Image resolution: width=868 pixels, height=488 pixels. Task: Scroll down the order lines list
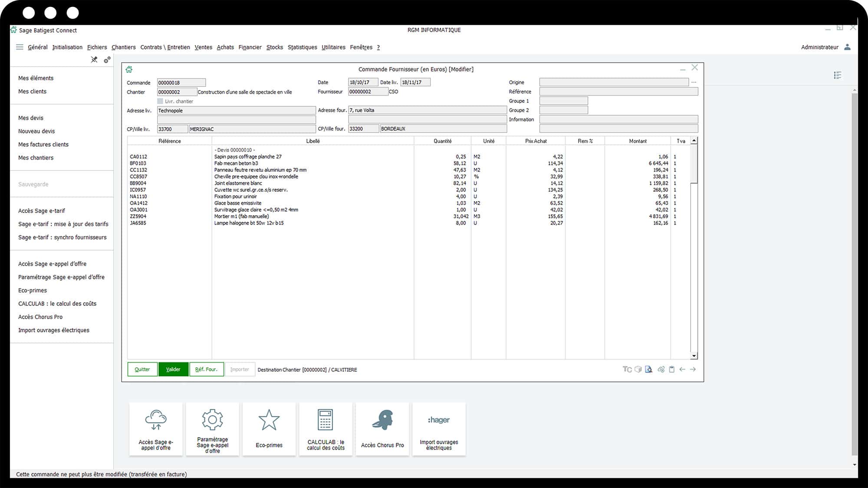(694, 355)
